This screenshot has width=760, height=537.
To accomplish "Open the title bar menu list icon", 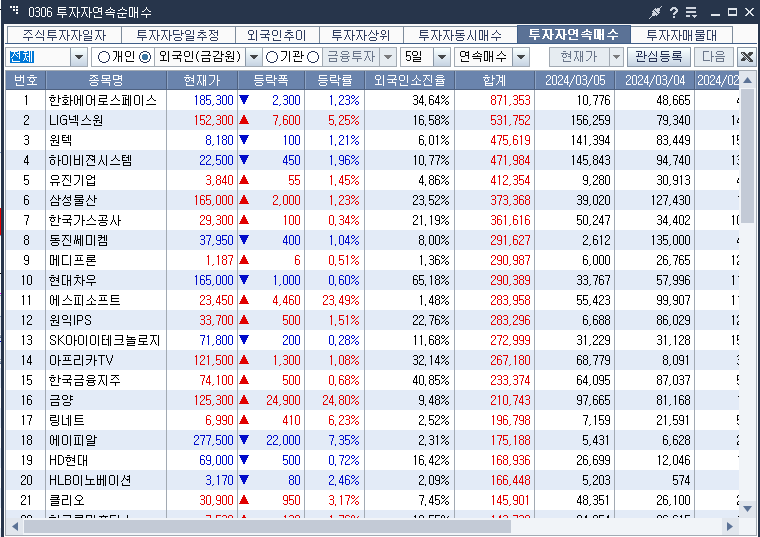I will 692,12.
